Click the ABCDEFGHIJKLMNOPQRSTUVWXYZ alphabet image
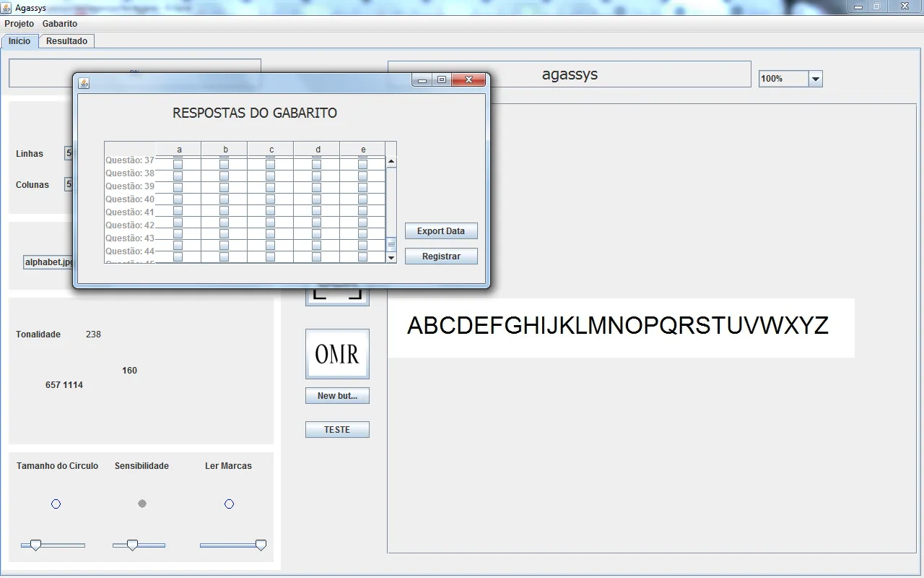This screenshot has height=578, width=924. (x=621, y=327)
